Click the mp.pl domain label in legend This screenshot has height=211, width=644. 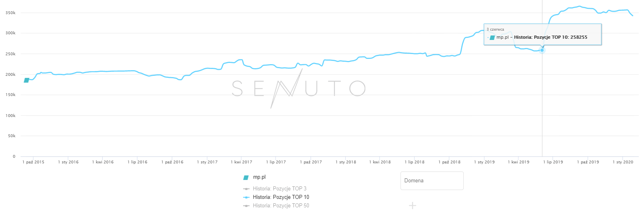(259, 177)
